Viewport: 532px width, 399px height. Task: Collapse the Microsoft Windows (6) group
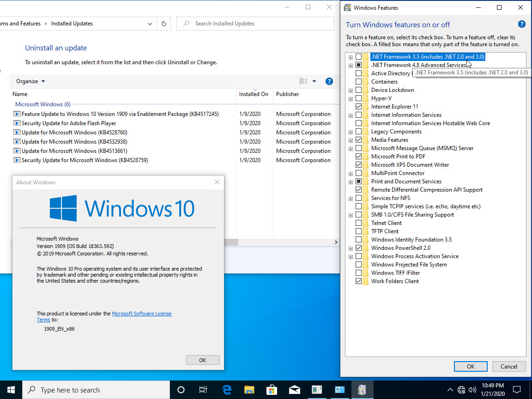click(x=43, y=104)
